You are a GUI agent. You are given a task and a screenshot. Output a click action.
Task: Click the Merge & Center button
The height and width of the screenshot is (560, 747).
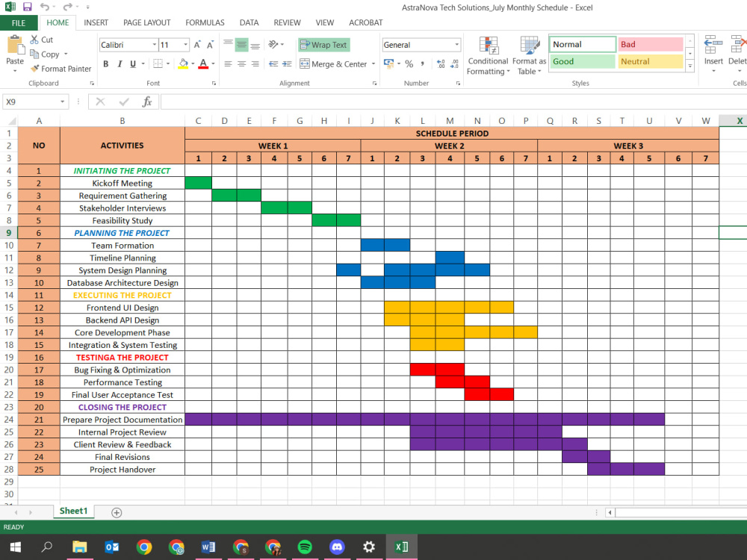[x=333, y=63]
